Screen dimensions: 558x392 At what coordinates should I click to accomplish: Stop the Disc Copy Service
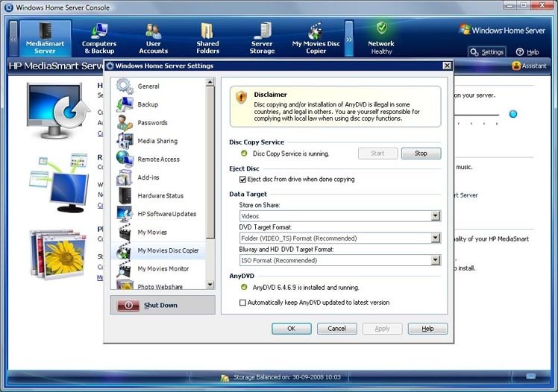click(x=421, y=154)
